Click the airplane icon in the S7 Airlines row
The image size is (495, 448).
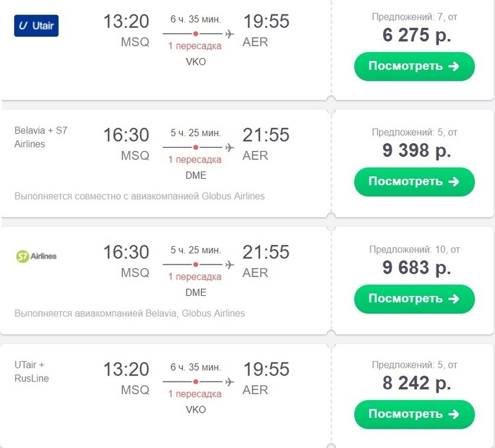point(229,264)
